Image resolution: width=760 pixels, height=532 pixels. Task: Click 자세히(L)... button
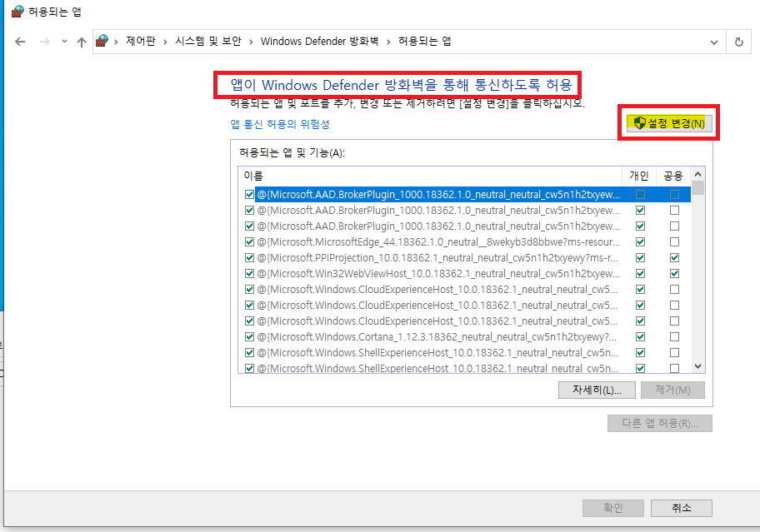point(597,390)
